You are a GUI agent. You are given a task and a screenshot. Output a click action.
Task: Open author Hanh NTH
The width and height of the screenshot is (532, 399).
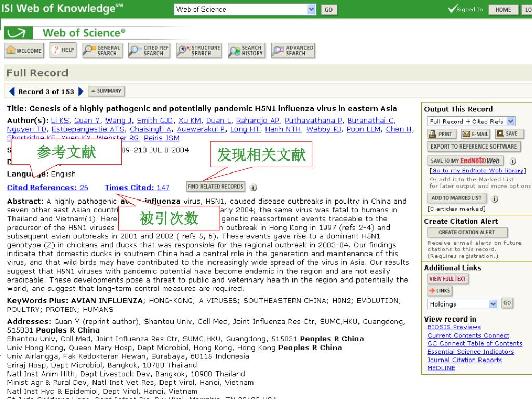283,129
